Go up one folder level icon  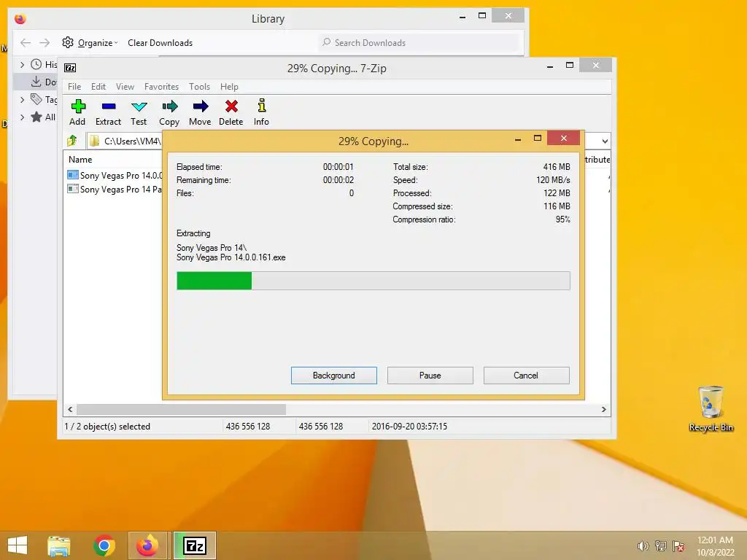click(72, 141)
